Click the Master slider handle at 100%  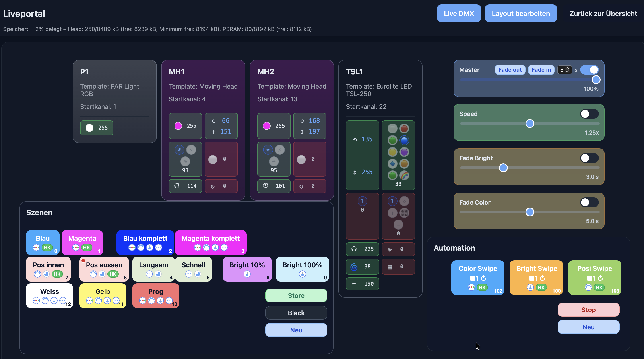tap(596, 80)
